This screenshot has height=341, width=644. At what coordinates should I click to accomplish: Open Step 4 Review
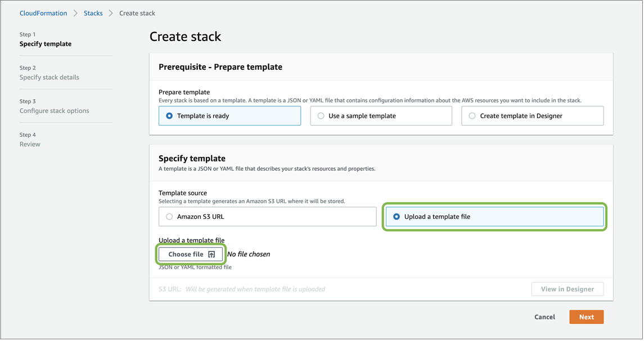click(30, 139)
